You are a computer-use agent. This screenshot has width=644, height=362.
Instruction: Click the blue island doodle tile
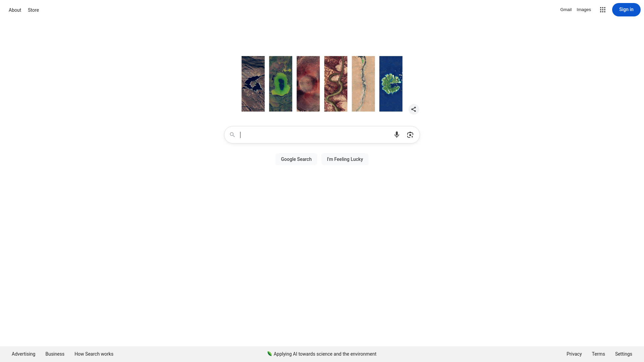391,84
